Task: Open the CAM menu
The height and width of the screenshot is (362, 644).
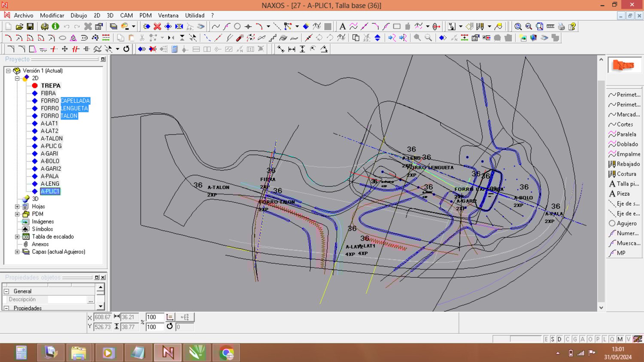Action: (126, 15)
